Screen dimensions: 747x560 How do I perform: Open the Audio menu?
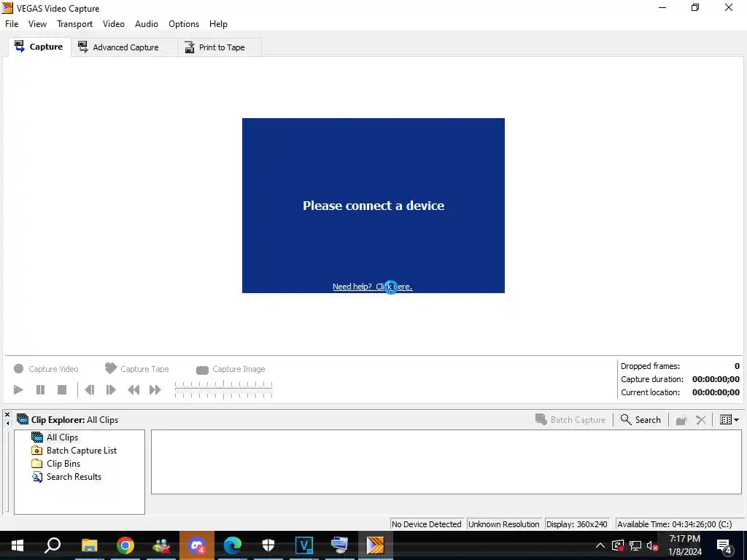pos(146,24)
